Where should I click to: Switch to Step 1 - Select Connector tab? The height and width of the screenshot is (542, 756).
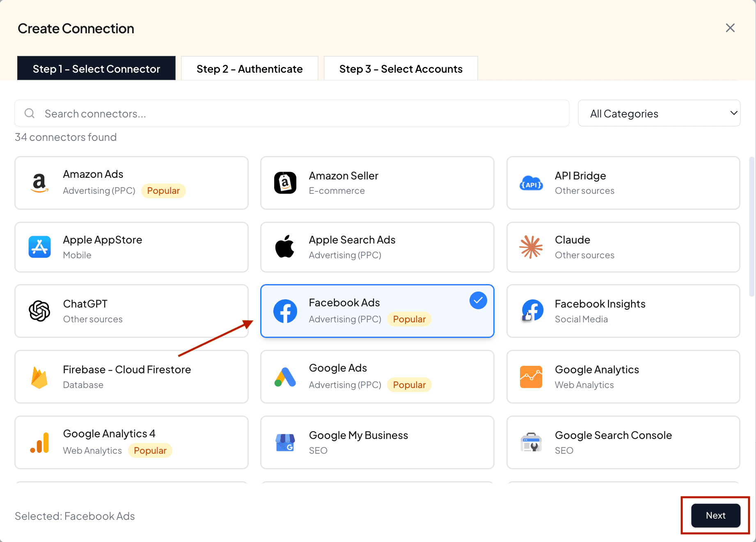(96, 69)
